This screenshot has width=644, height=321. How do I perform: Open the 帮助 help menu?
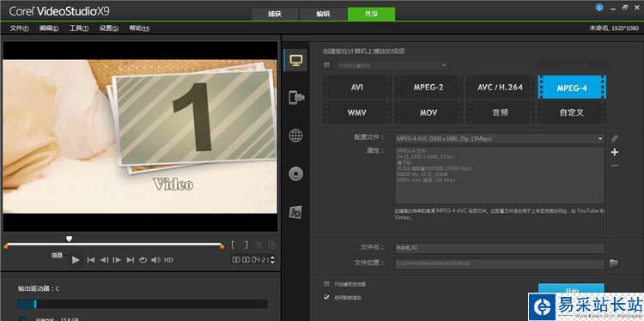(139, 28)
